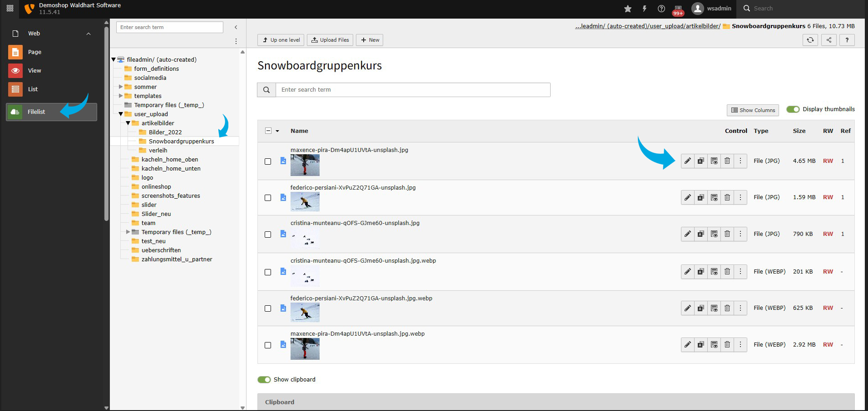Screen dimensions: 868x411
Task: Rename maxence-pira jpg file icon
Action: point(701,161)
